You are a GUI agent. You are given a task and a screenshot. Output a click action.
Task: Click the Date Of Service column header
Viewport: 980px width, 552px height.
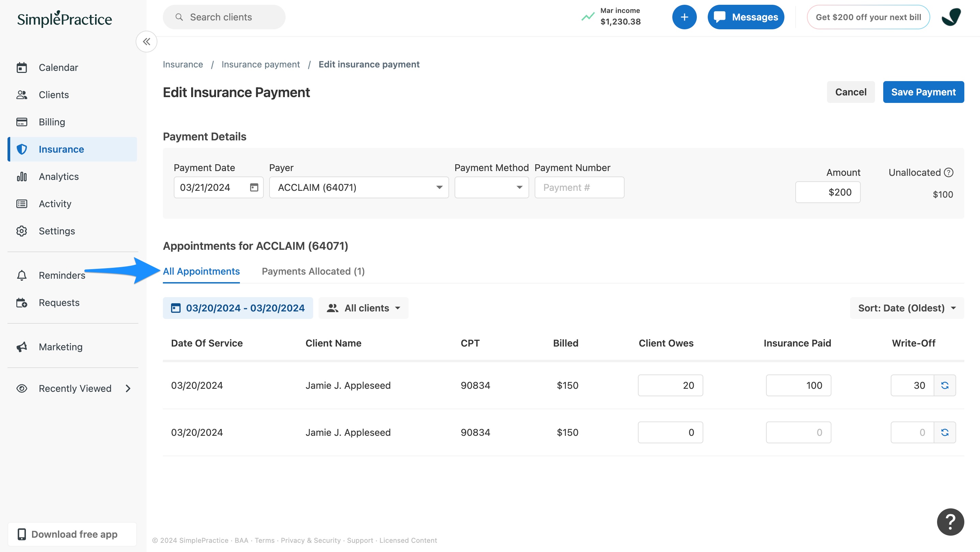coord(206,343)
